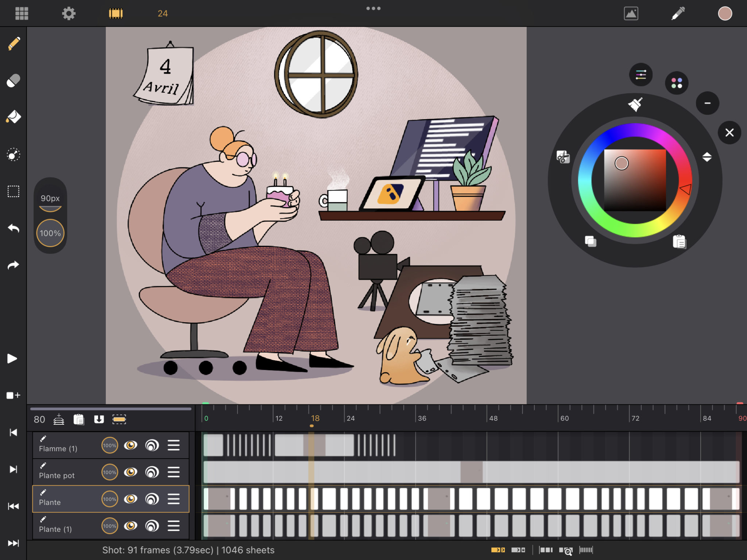Select the Eraser tool
Viewport: 747px width, 560px height.
tap(13, 81)
